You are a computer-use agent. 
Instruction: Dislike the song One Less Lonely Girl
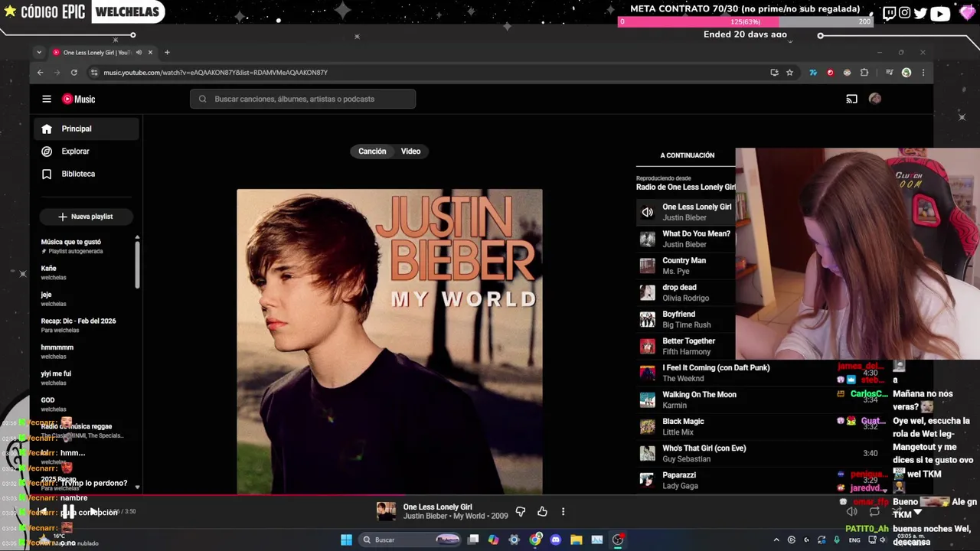tap(521, 511)
